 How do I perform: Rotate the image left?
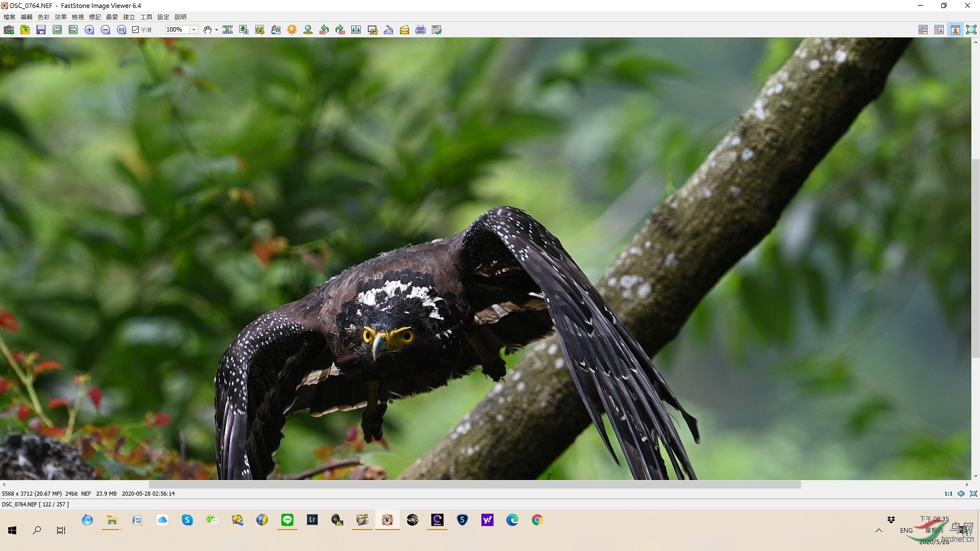pyautogui.click(x=324, y=30)
